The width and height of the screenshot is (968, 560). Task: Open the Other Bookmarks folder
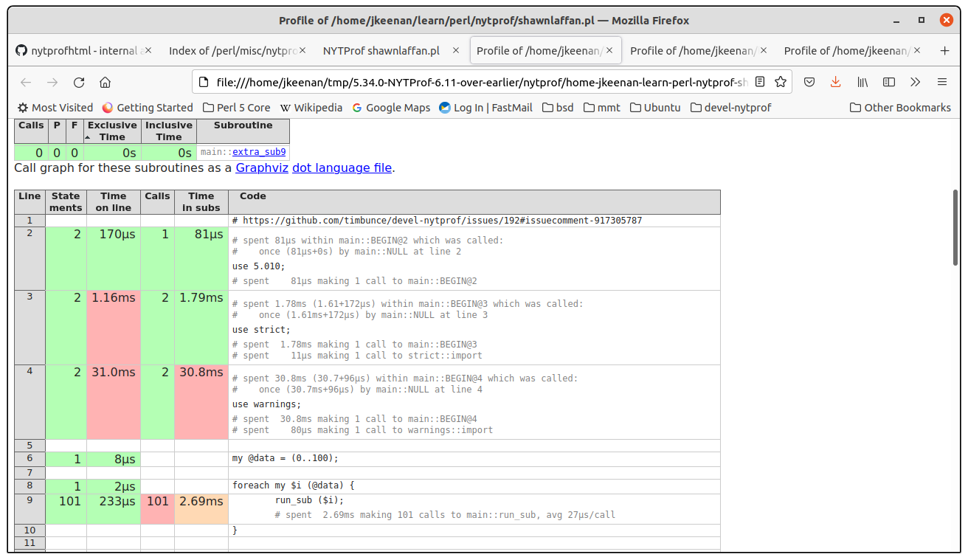(900, 108)
